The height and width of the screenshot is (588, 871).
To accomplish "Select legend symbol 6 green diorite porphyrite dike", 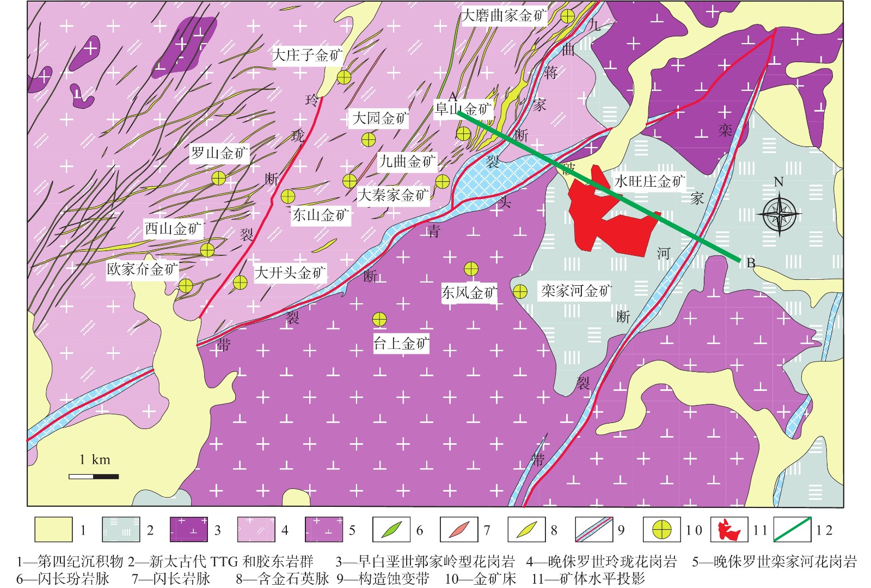I will 391,530.
